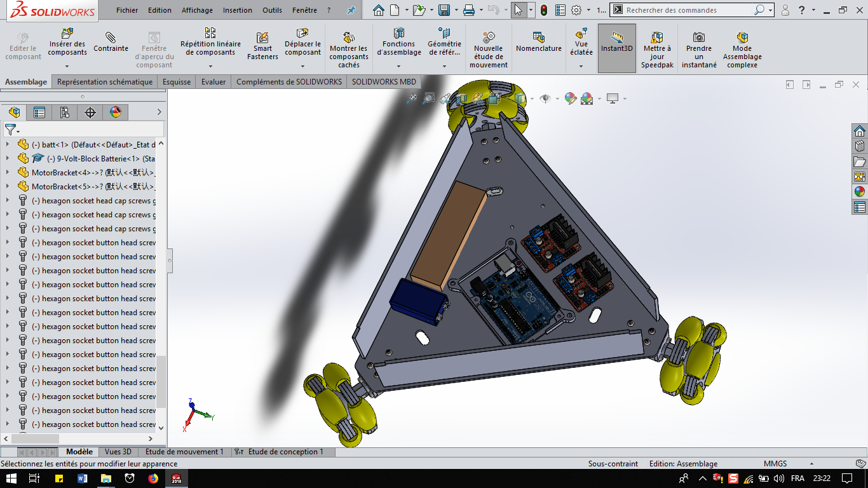Viewport: 868px width, 488px height.
Task: Open the Outils menu
Action: (x=272, y=10)
